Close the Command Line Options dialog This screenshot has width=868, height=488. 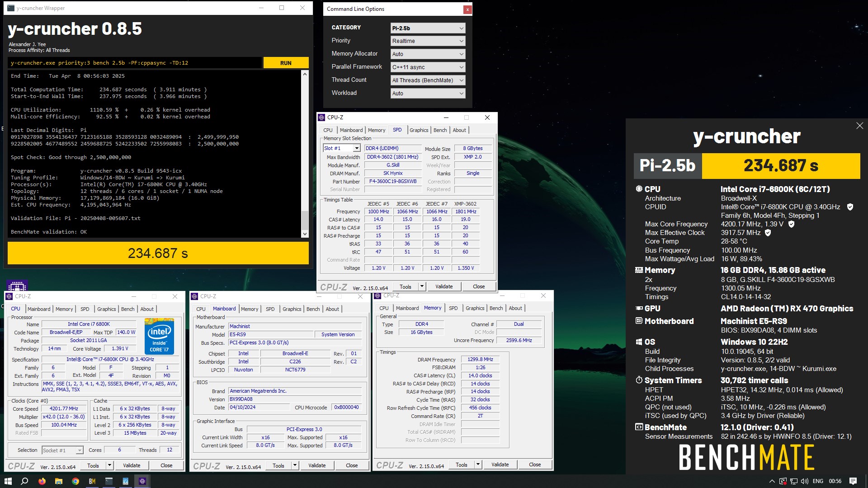pyautogui.click(x=467, y=9)
